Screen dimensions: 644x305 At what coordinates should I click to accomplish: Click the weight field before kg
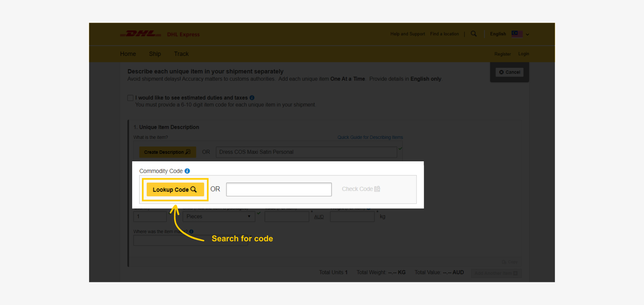(x=352, y=217)
